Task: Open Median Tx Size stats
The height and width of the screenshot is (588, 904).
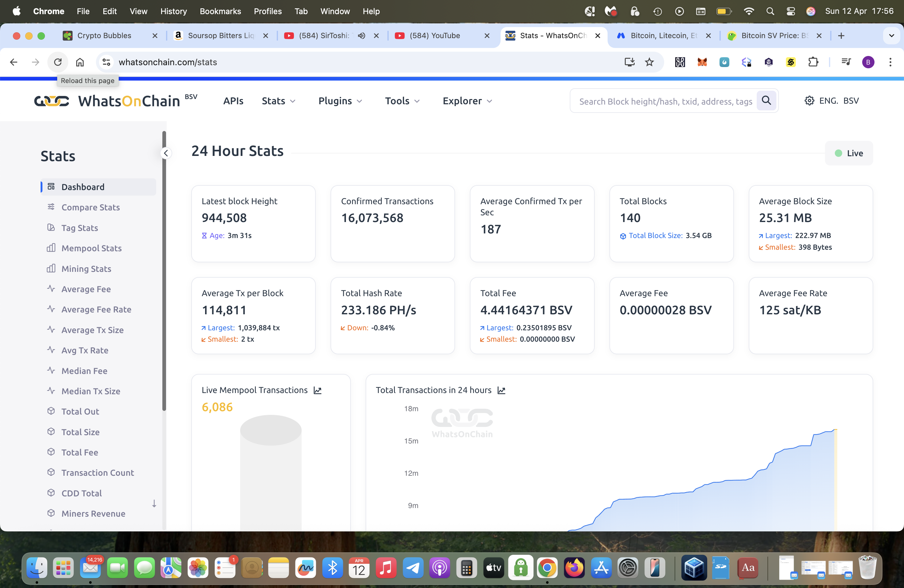Action: tap(91, 391)
